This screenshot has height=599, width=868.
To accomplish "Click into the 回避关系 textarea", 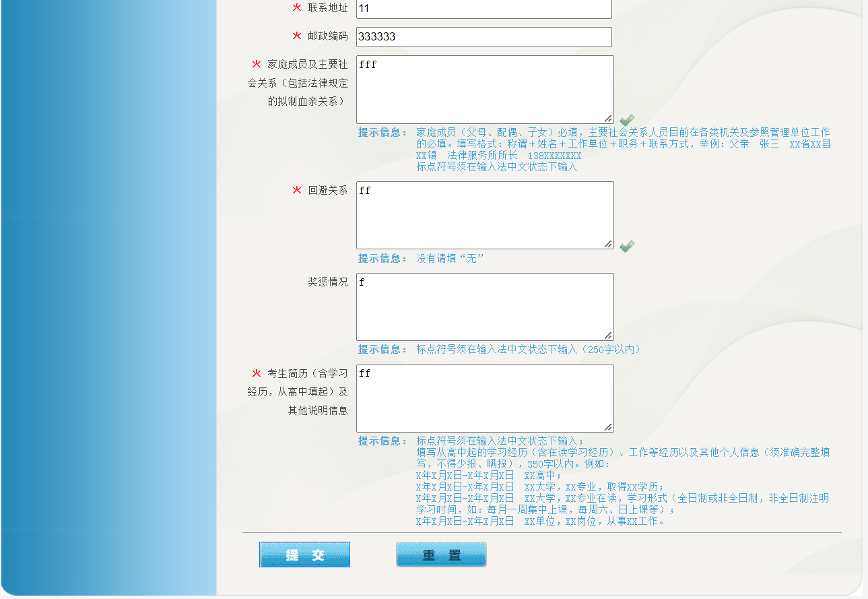I will tap(485, 216).
